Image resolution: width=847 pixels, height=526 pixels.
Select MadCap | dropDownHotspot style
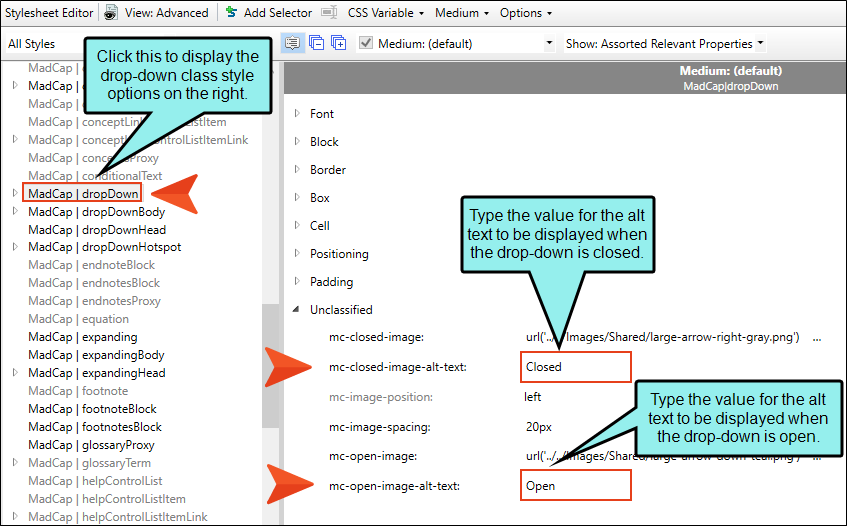tap(104, 247)
